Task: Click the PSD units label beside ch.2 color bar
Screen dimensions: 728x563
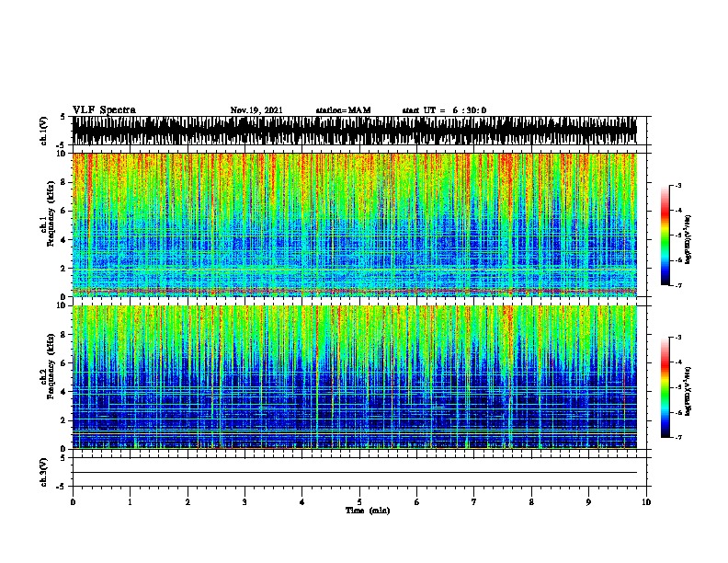Action: click(688, 392)
